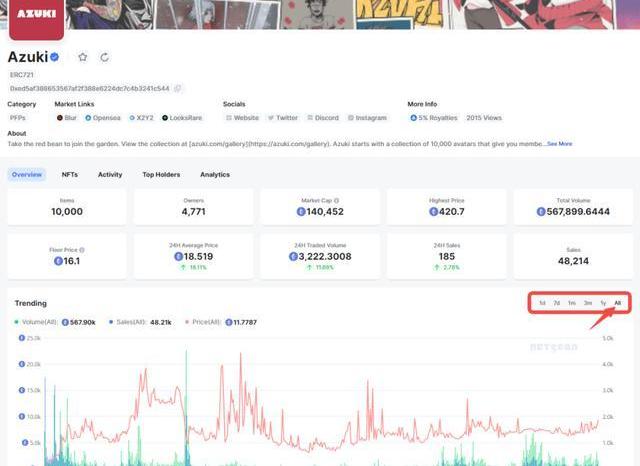Open the Discord social link

coord(323,118)
